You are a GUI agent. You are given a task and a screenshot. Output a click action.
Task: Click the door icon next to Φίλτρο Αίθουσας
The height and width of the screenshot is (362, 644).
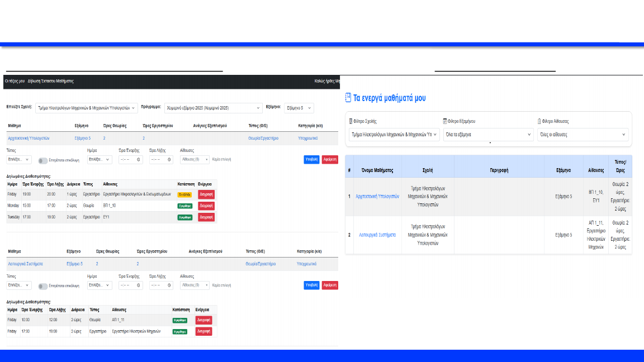(539, 121)
